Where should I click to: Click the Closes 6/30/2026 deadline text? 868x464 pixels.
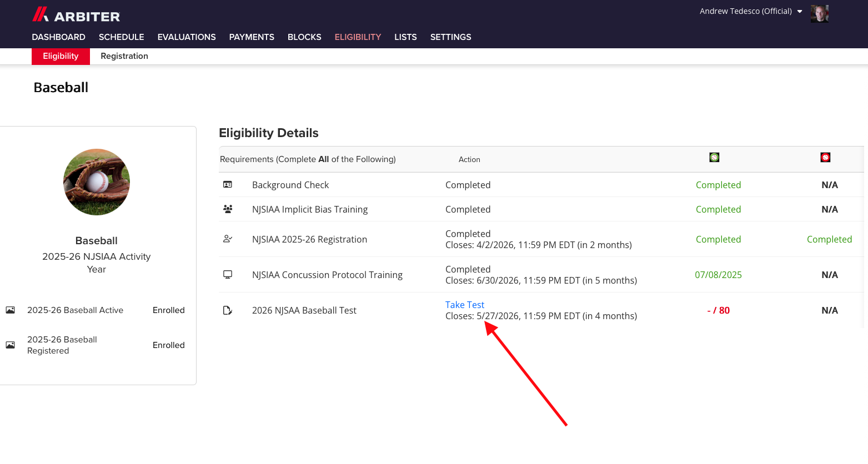click(x=541, y=280)
